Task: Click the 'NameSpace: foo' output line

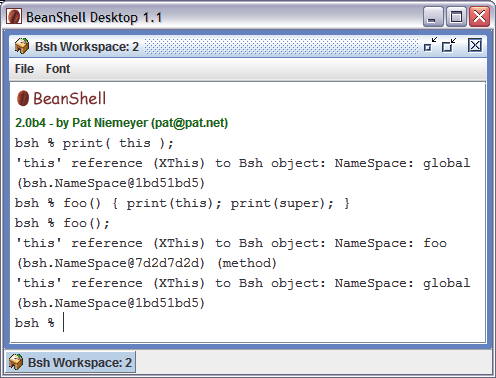Action: (x=232, y=243)
